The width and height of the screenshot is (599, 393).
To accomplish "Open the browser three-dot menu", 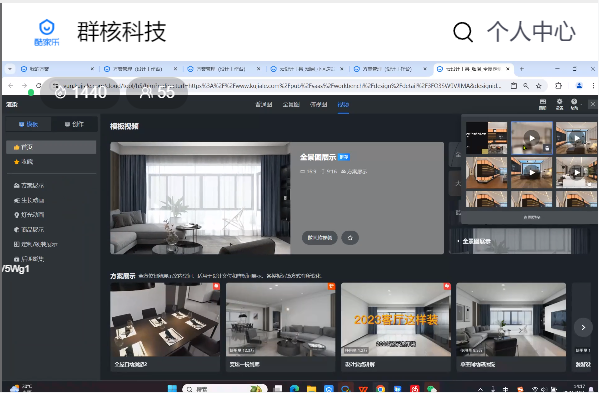I will tap(593, 86).
